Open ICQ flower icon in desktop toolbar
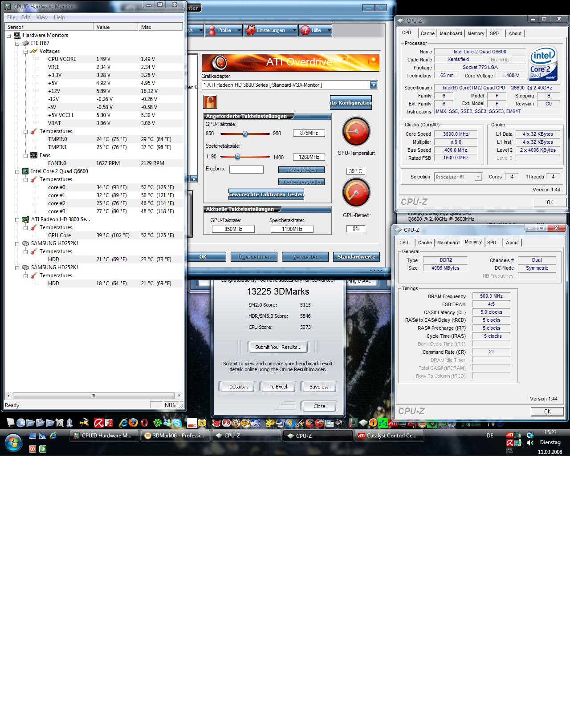This screenshot has width=570, height=728. [x=158, y=423]
